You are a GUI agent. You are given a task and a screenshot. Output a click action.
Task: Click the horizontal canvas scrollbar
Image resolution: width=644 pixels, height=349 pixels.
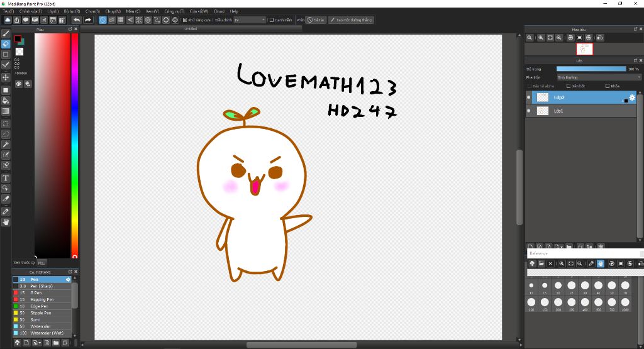click(301, 345)
